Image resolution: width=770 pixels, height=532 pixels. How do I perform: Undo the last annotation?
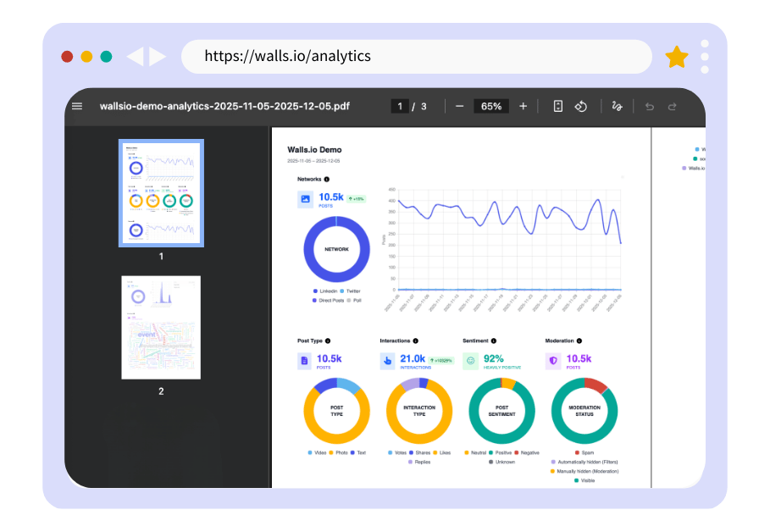649,106
